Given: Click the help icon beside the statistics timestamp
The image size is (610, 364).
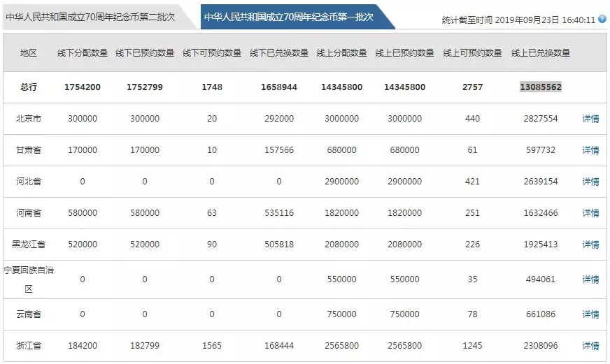Looking at the screenshot, I should coord(602,20).
